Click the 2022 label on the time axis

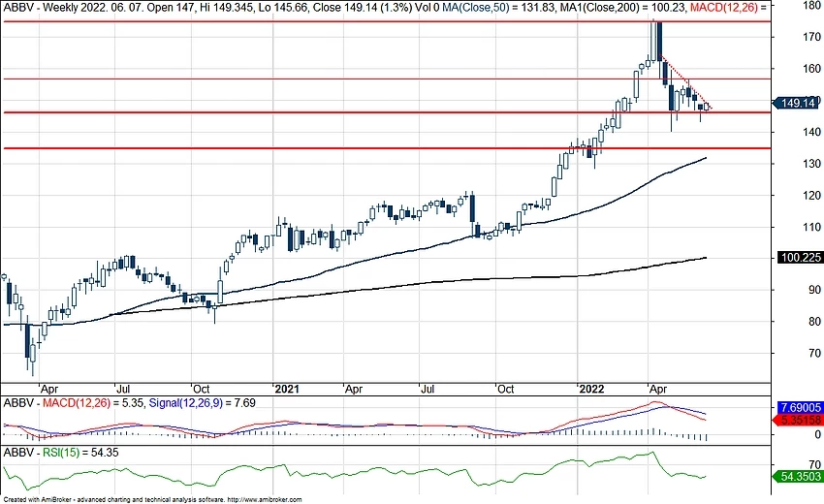[x=591, y=390]
